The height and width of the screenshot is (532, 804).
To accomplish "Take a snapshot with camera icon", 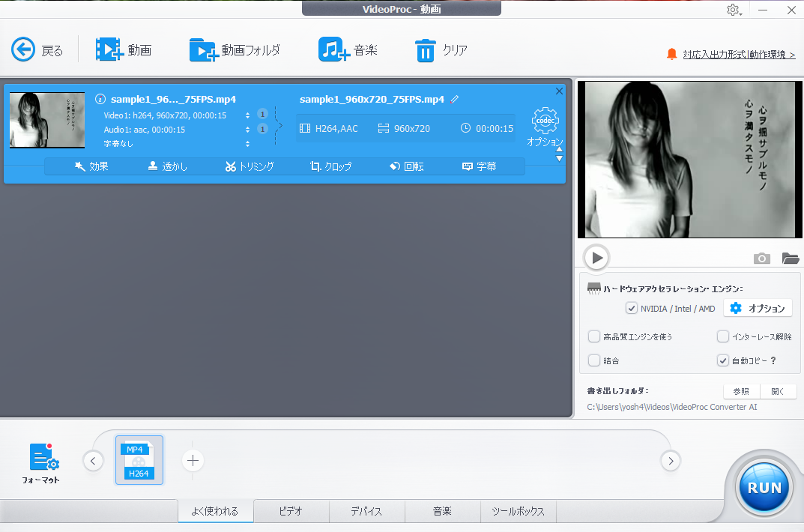I will click(x=762, y=258).
